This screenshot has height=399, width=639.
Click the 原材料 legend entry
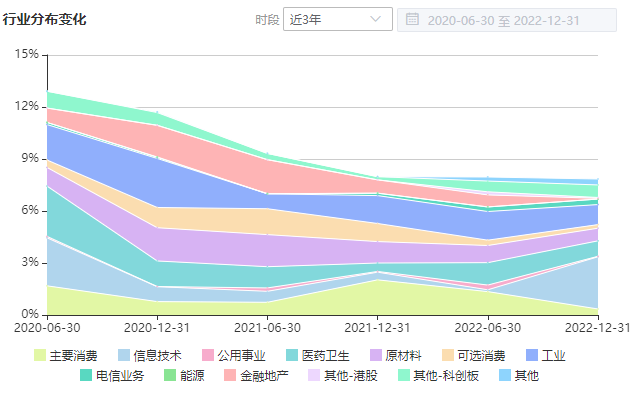click(x=396, y=355)
